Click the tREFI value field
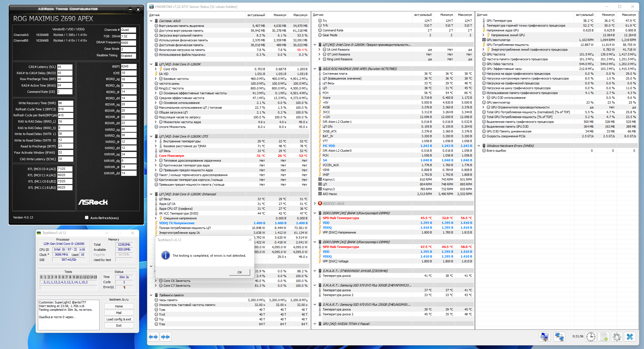 (129, 67)
